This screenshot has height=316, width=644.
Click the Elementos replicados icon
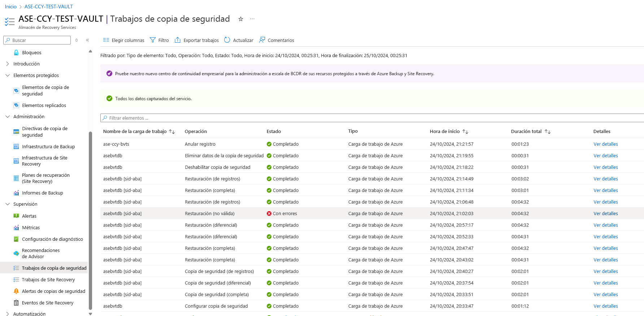[x=16, y=105]
